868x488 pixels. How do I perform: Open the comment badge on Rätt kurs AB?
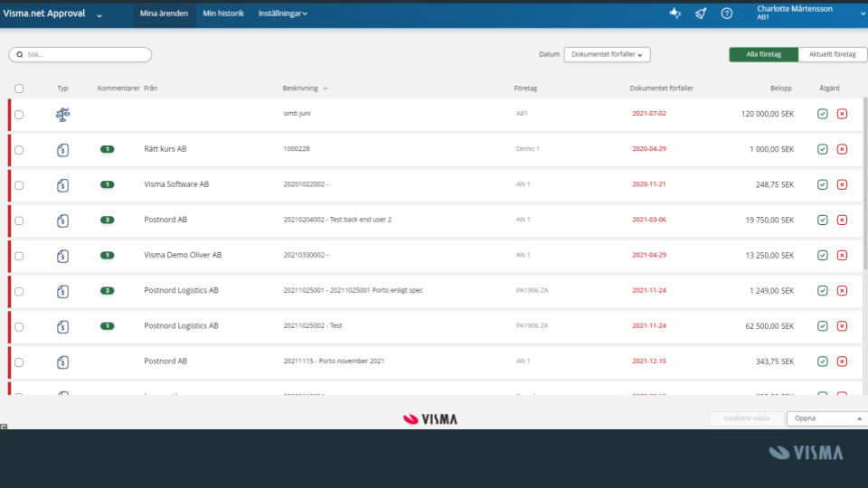(107, 149)
